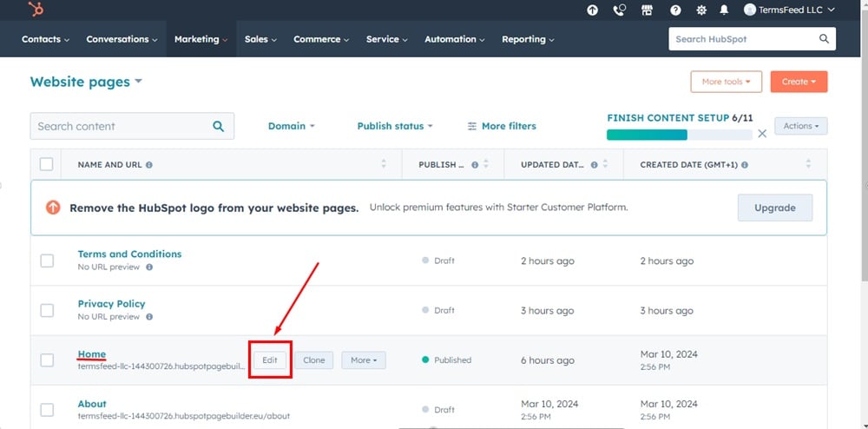
Task: Click Draft status on Terms and Conditions row
Action: [437, 261]
